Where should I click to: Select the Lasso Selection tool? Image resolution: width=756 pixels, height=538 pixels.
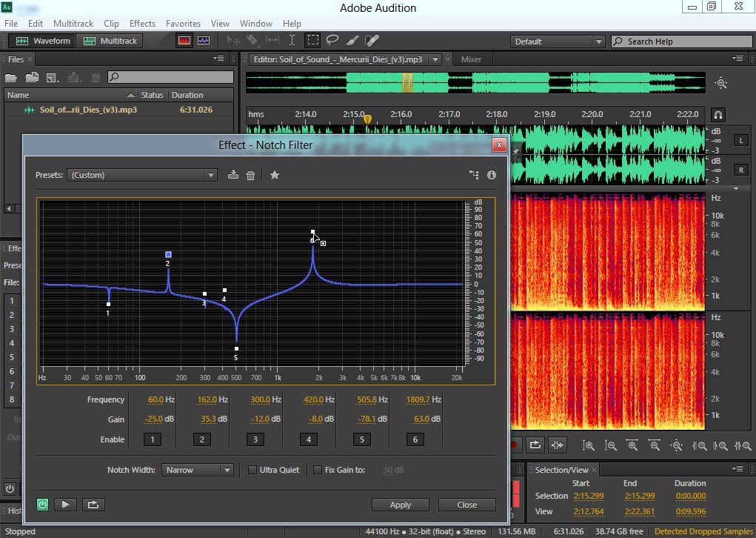tap(333, 41)
